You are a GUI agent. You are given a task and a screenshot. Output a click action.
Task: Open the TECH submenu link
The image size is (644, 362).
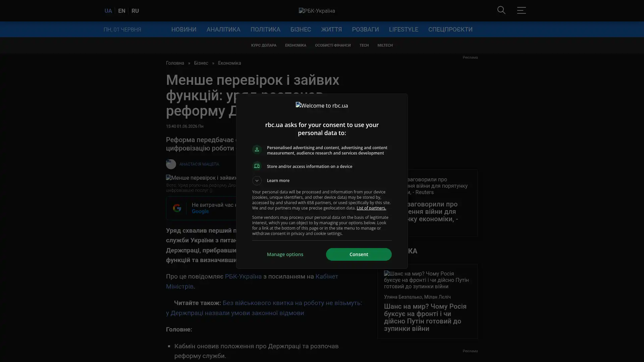pyautogui.click(x=364, y=45)
